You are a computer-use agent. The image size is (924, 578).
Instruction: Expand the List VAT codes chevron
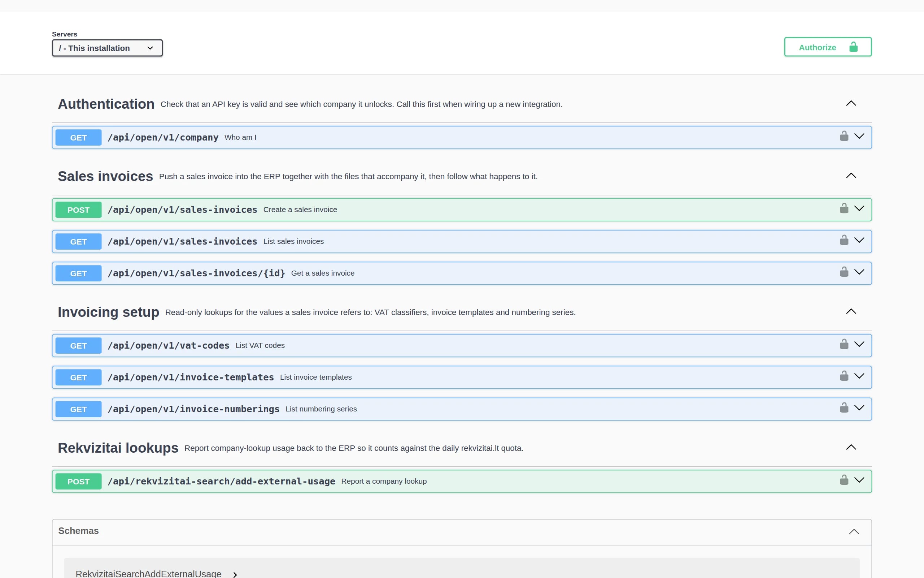859,344
